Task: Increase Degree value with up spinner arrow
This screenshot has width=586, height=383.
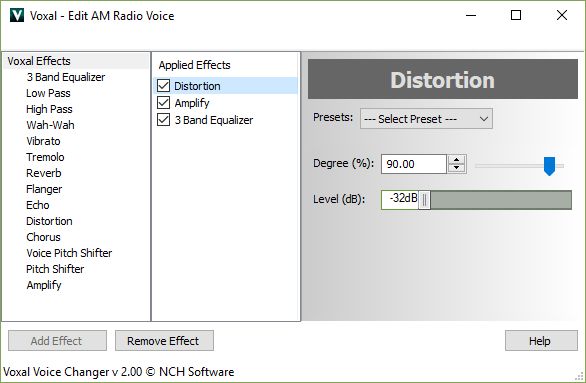Action: (456, 160)
